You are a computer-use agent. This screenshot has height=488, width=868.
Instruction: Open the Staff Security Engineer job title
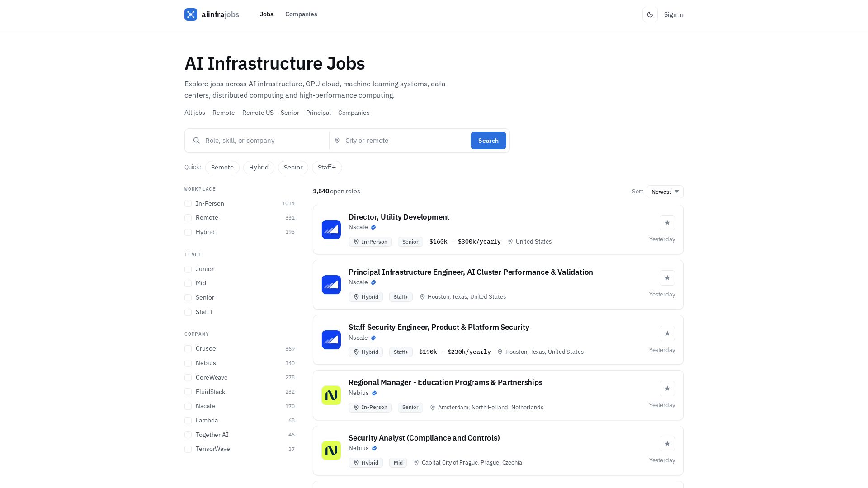[439, 328]
